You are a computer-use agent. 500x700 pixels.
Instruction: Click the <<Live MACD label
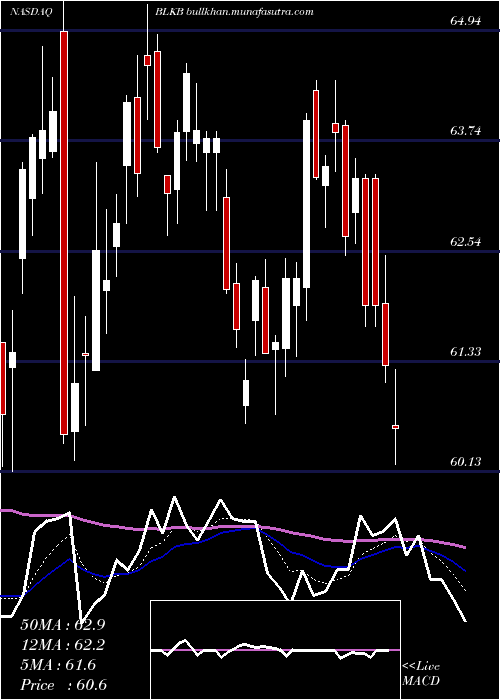tap(421, 674)
